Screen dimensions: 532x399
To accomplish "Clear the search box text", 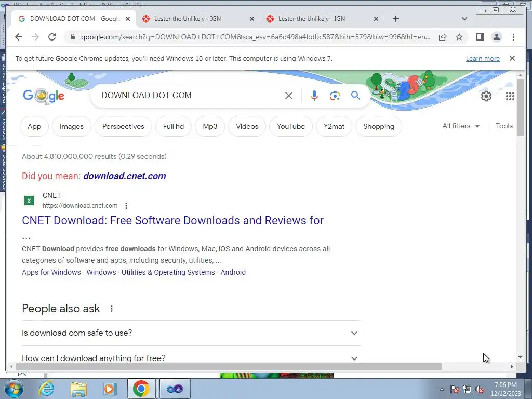I will click(x=289, y=96).
